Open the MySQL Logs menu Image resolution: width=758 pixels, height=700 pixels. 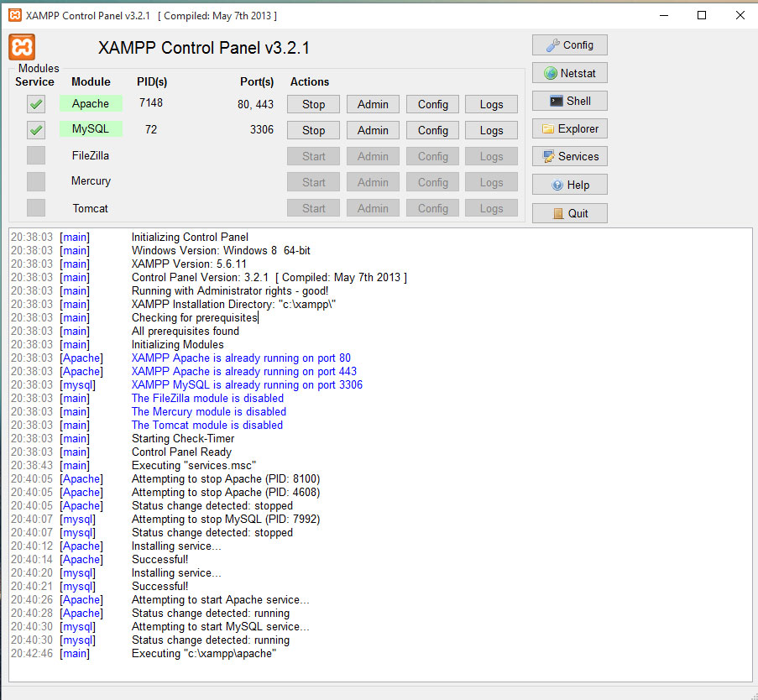[x=491, y=131]
